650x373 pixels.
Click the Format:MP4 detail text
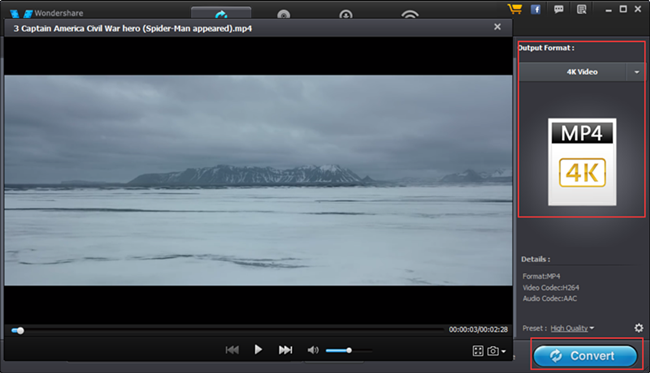tap(541, 276)
